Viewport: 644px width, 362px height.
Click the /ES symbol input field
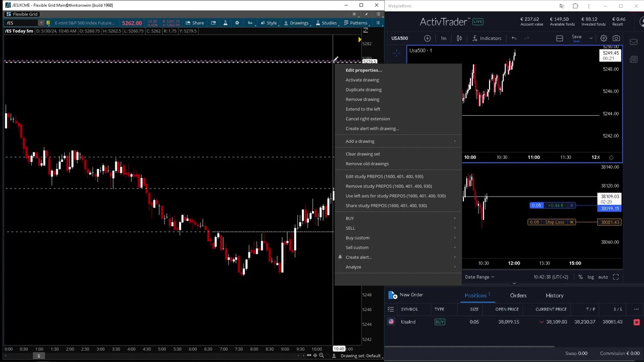pos(22,23)
